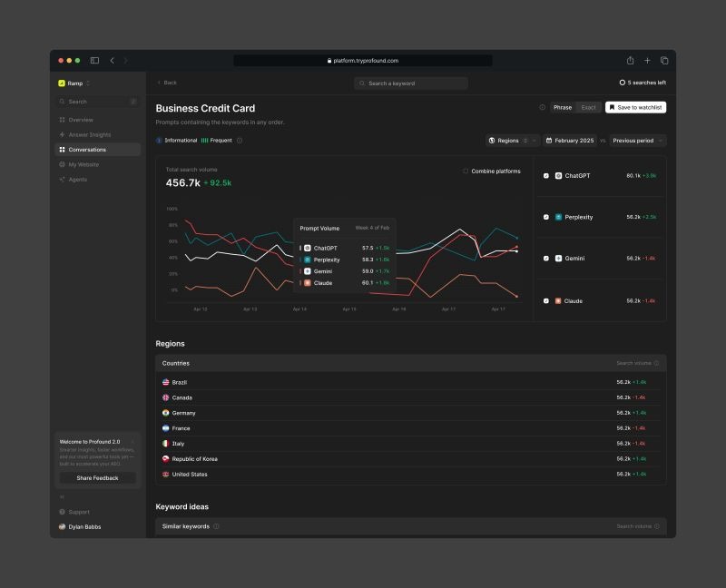Click the Back link
The width and height of the screenshot is (726, 588).
pyautogui.click(x=167, y=83)
